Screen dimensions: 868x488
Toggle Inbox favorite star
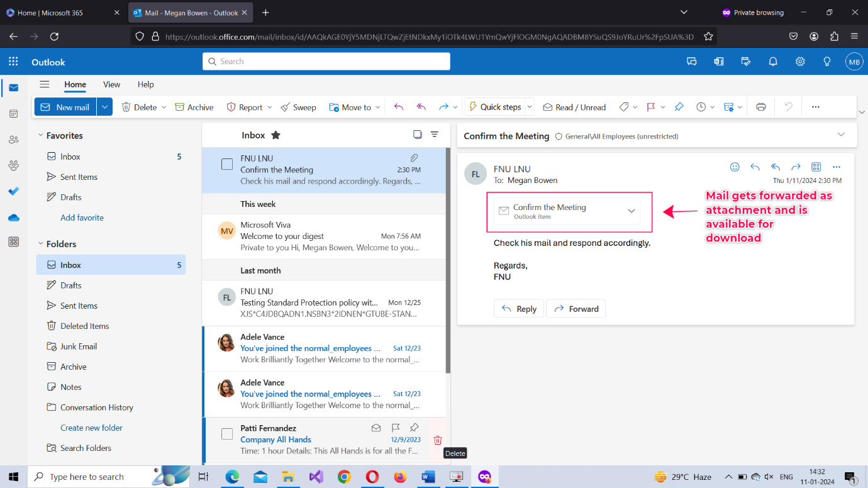[x=275, y=135]
